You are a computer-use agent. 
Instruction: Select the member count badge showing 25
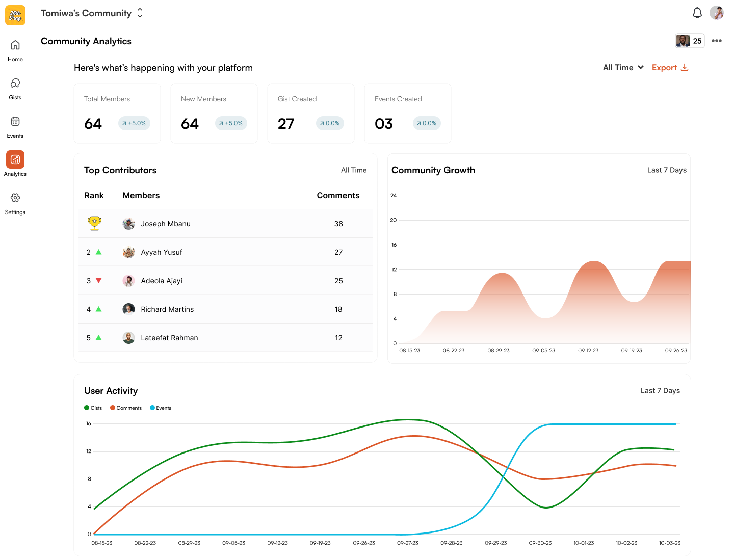click(x=690, y=41)
